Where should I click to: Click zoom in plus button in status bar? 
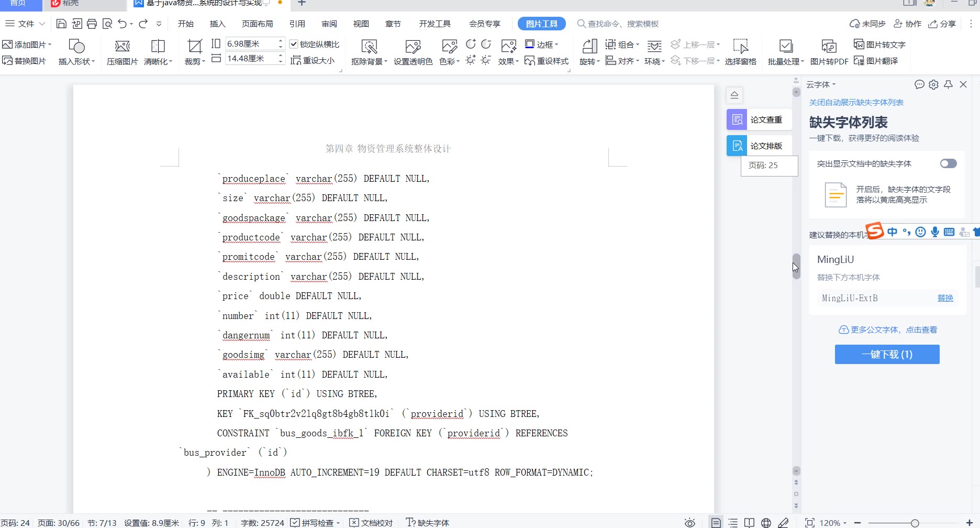coord(969,523)
